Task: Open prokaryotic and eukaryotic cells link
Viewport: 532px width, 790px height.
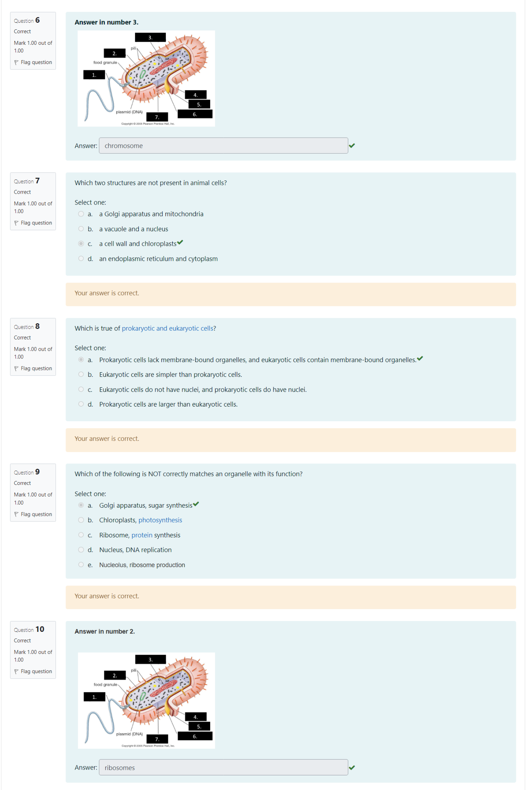Action: point(167,328)
